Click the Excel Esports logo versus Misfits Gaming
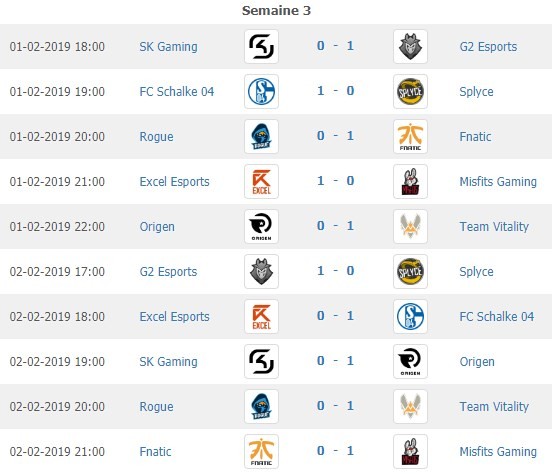 (x=261, y=181)
